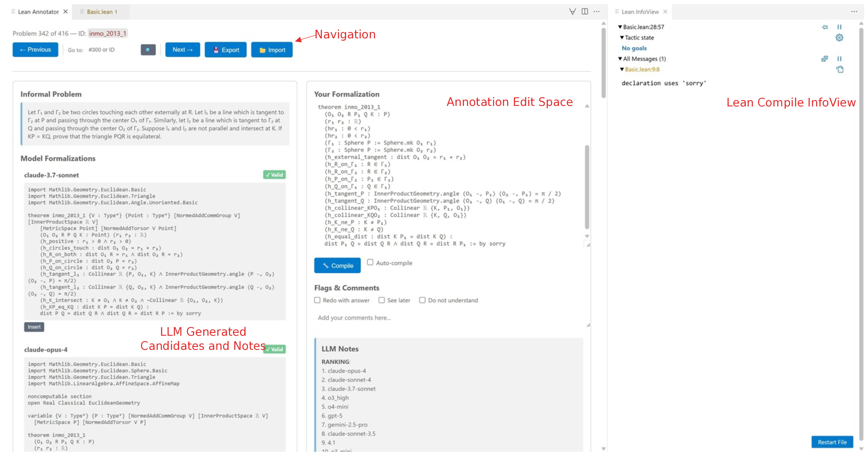Enable Auto-compile
The image size is (868, 456).
pyautogui.click(x=370, y=263)
